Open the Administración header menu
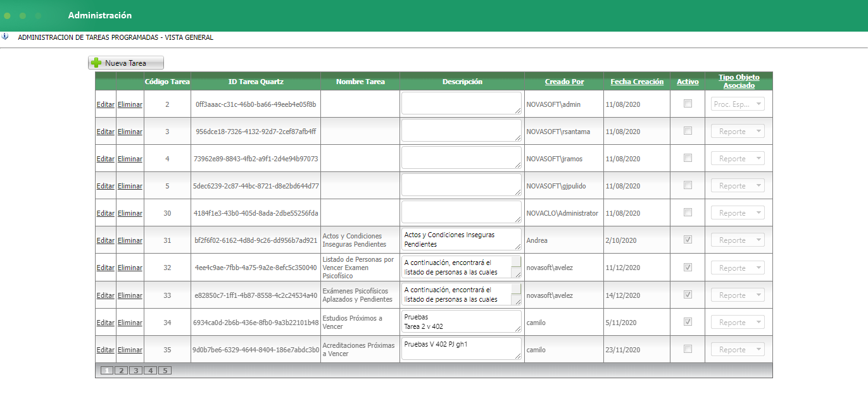 click(100, 15)
